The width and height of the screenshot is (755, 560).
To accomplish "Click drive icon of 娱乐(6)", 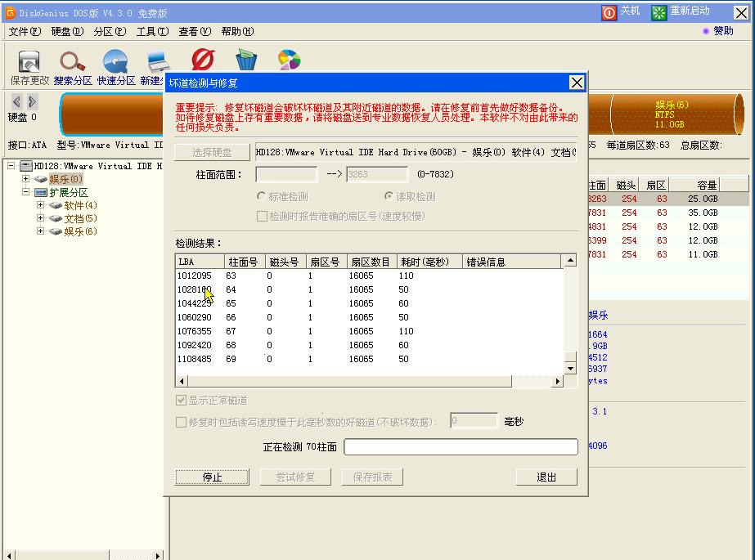I will (56, 231).
